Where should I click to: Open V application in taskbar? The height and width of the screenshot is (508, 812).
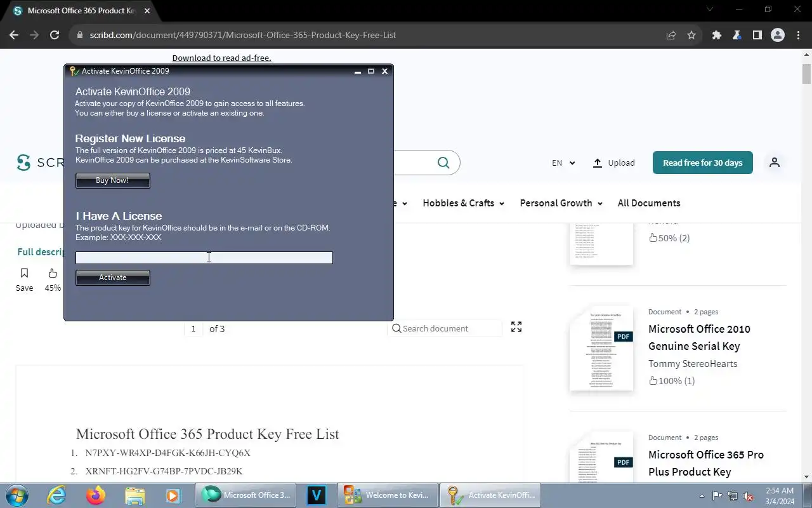point(316,495)
